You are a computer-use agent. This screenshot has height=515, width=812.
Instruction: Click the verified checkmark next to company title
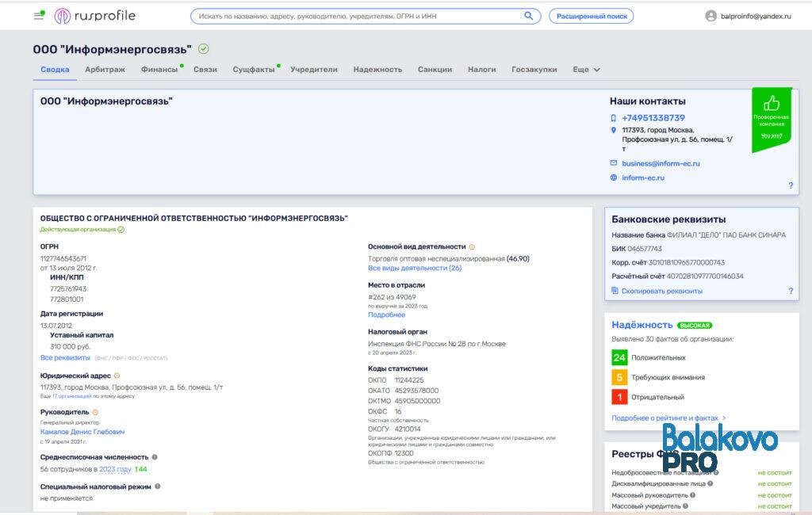click(x=204, y=48)
